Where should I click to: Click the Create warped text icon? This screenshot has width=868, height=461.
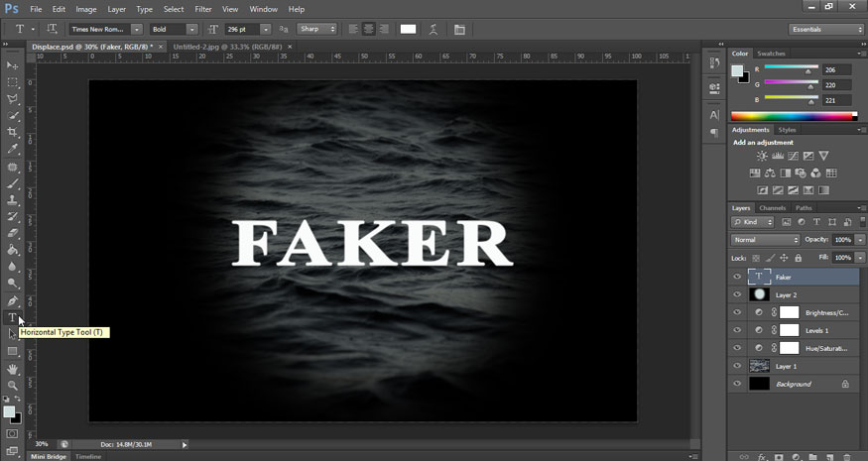pos(434,30)
